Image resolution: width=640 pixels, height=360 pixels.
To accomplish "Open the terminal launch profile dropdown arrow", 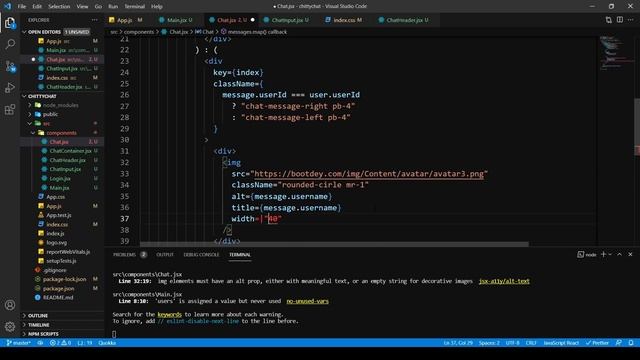I will (x=610, y=254).
